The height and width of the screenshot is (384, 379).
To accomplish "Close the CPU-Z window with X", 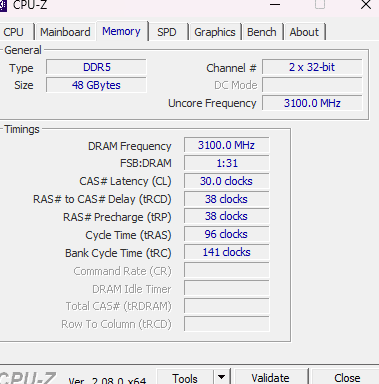I will point(366,5).
